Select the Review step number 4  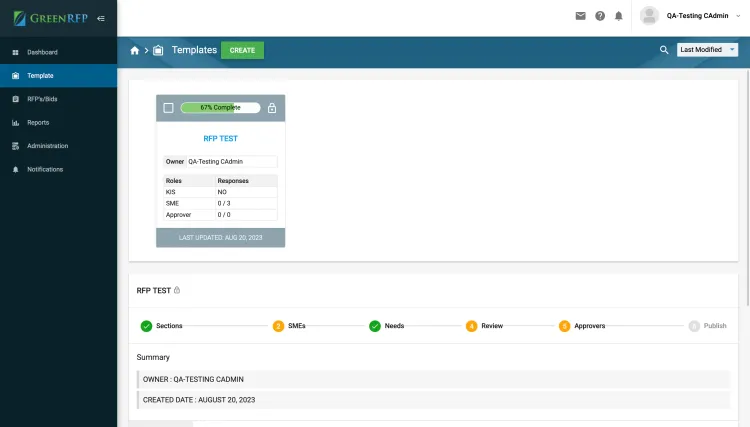[471, 326]
